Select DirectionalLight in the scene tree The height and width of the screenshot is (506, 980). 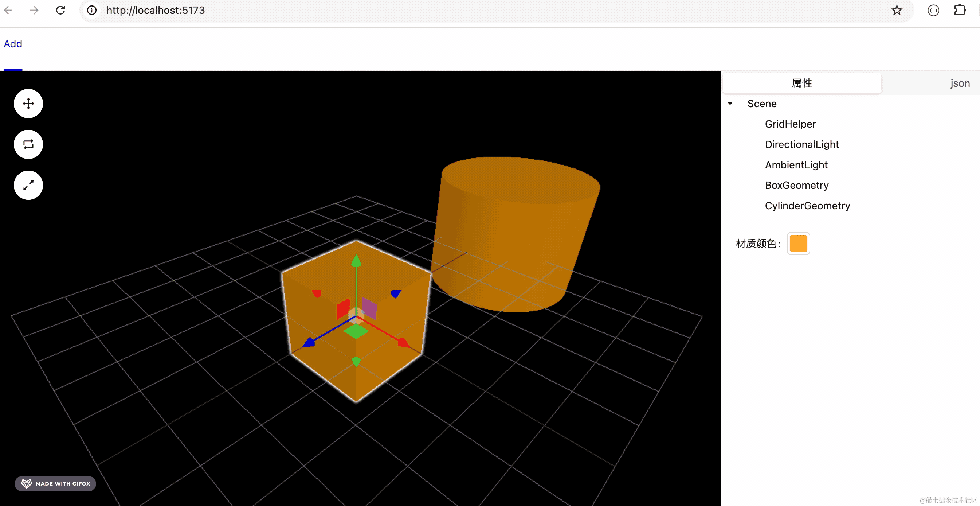tap(801, 144)
